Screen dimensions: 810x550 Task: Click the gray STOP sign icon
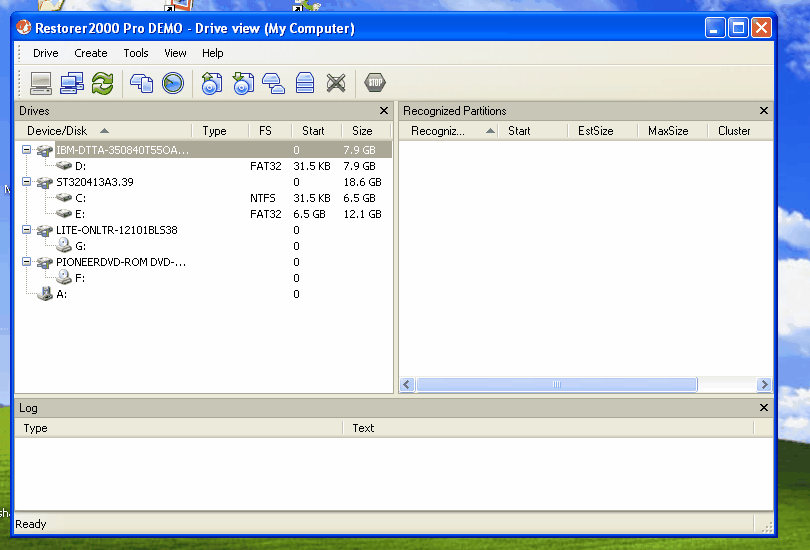375,83
